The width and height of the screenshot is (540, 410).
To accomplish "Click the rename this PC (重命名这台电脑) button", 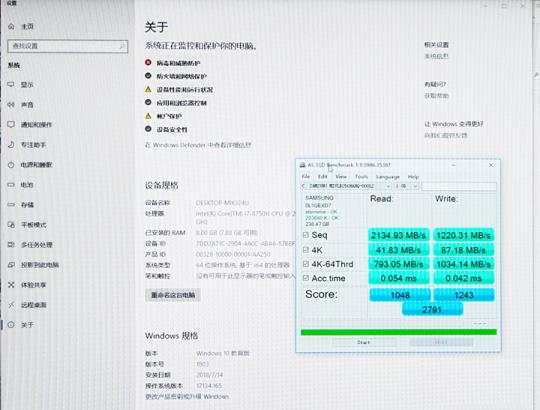I will [x=173, y=295].
